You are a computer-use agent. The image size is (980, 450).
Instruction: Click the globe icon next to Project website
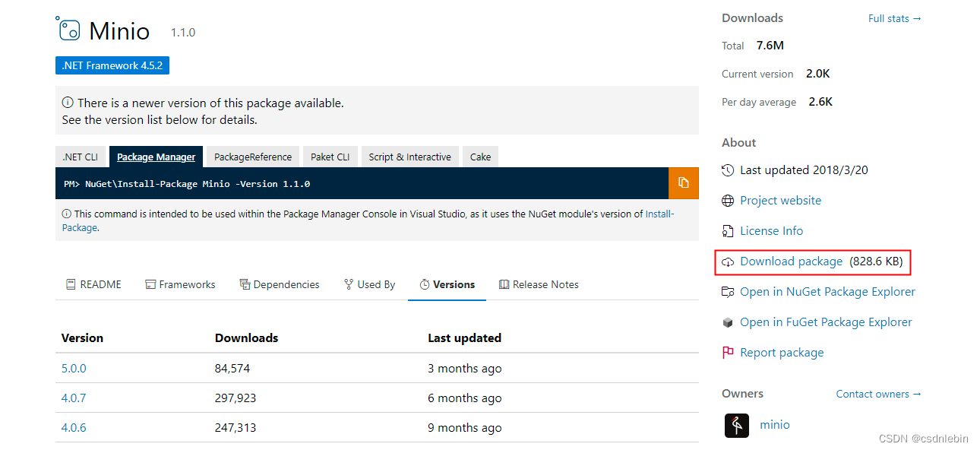(x=728, y=201)
